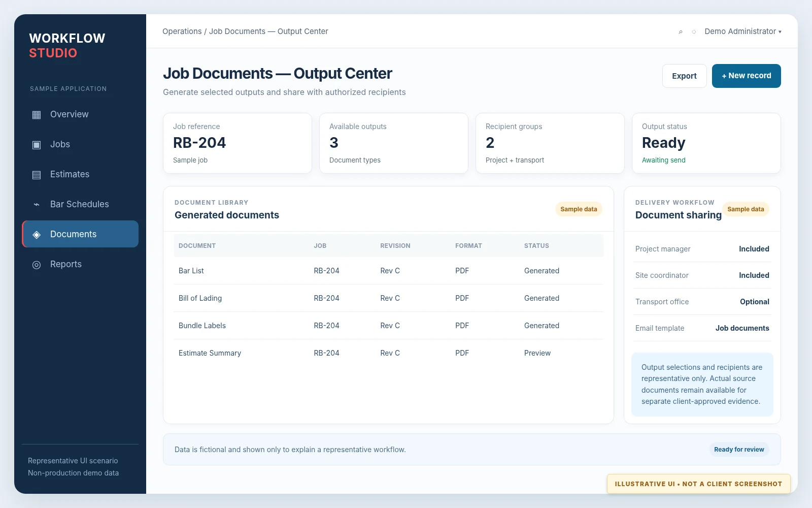Open the Demo Administrator user dropdown
The height and width of the screenshot is (508, 812).
tap(743, 31)
